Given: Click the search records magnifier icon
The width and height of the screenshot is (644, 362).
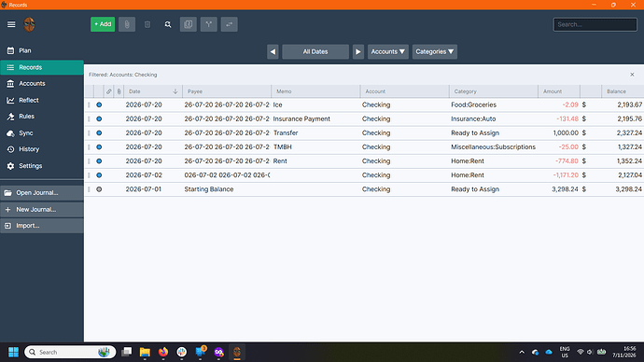Looking at the screenshot, I should coord(168,24).
